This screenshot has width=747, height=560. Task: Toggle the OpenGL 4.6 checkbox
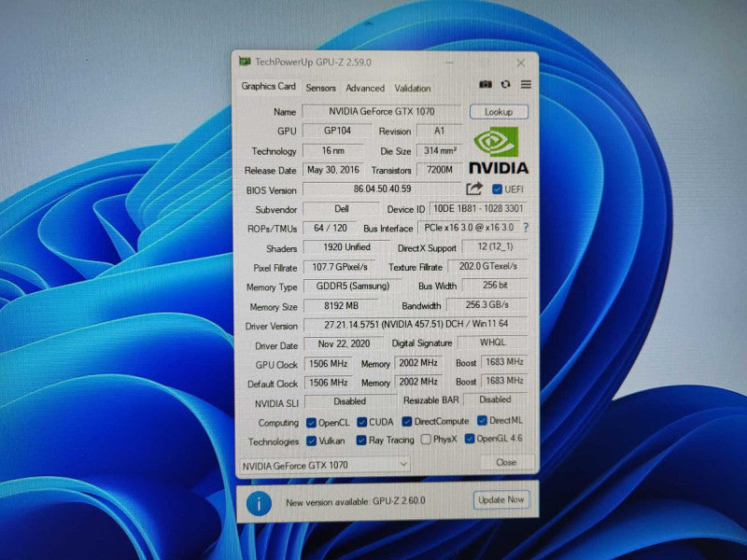(x=470, y=438)
